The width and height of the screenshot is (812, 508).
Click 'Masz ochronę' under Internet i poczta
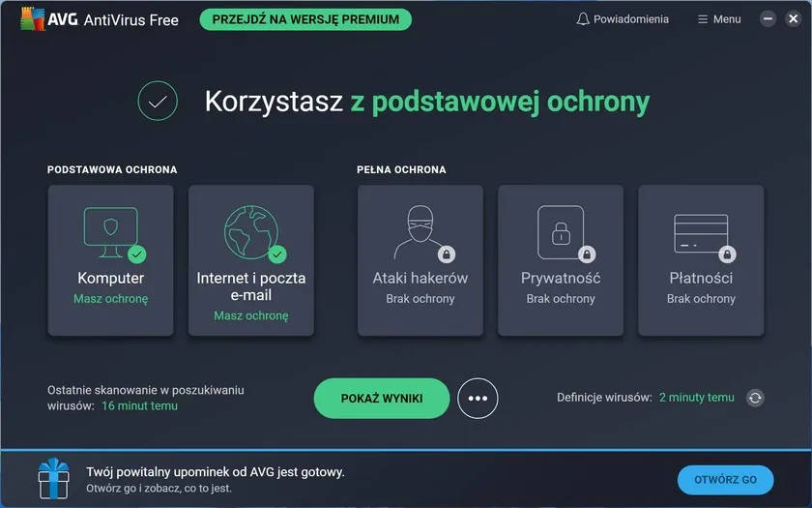(x=251, y=315)
